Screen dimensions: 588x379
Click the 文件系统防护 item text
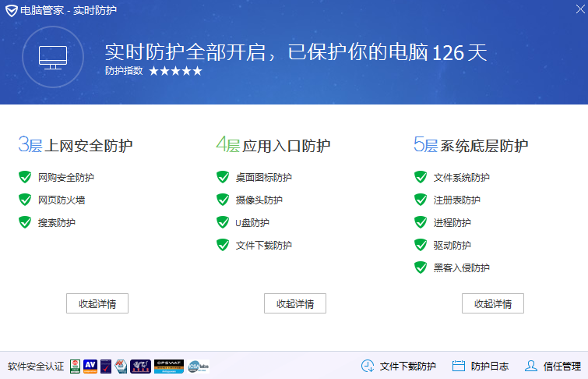[462, 177]
